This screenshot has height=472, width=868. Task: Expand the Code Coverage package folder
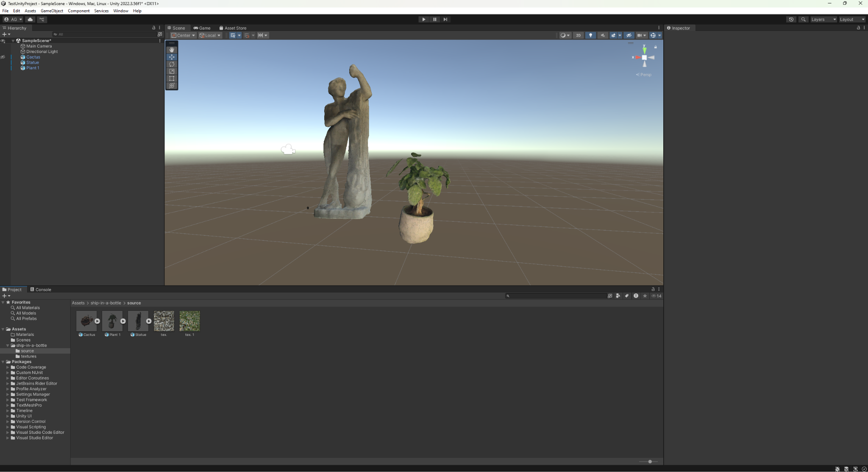(8, 367)
